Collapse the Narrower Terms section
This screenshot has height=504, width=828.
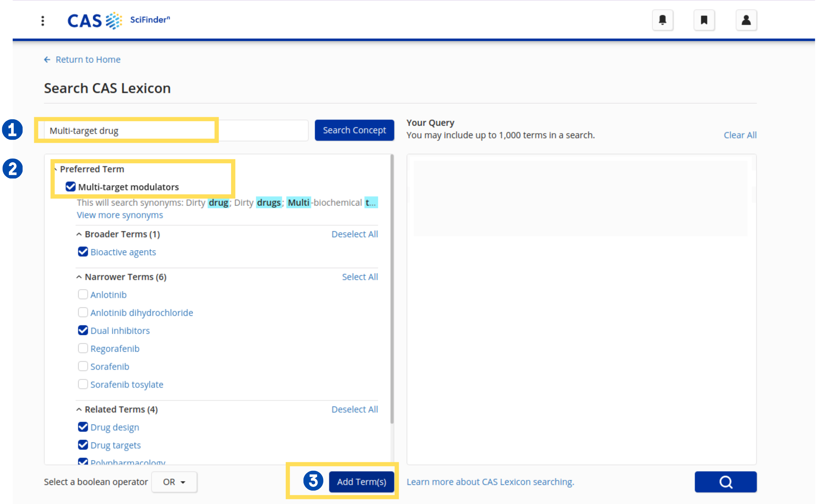click(79, 277)
